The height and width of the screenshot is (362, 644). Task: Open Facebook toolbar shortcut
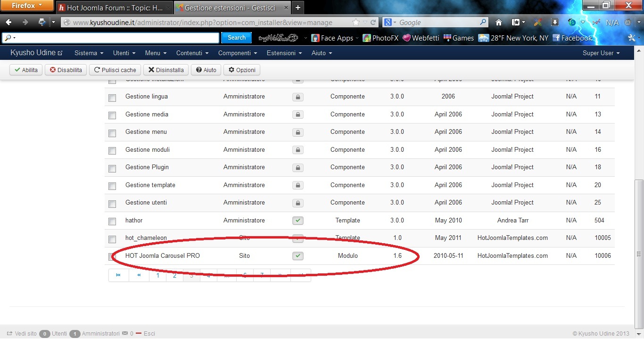tap(571, 38)
